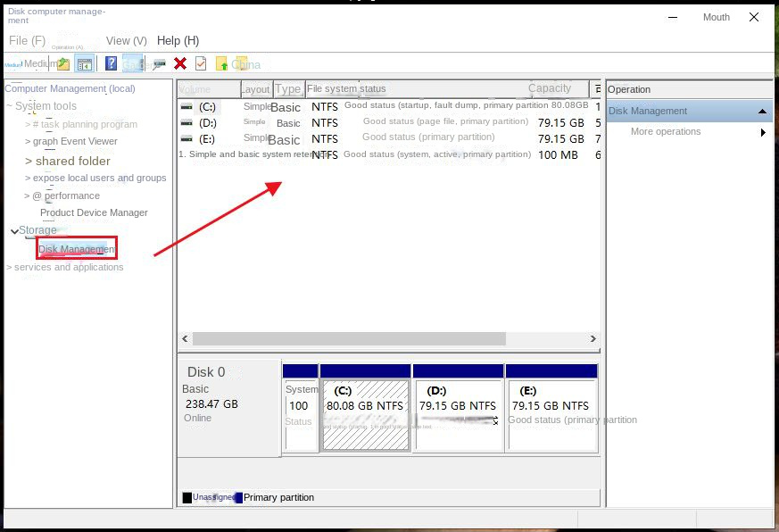Screen dimensions: 779x532
Task: Click the highlighted Garden toolbar icon
Action: (x=134, y=63)
